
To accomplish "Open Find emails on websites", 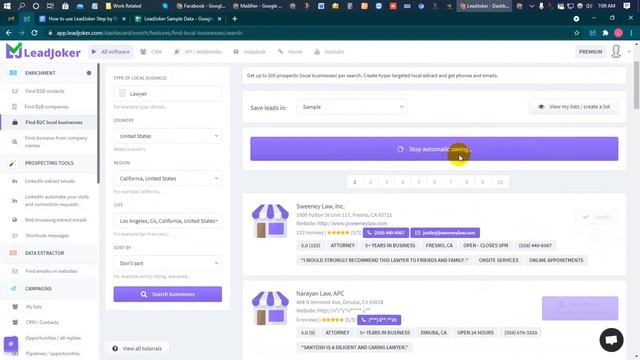I will tap(51, 271).
